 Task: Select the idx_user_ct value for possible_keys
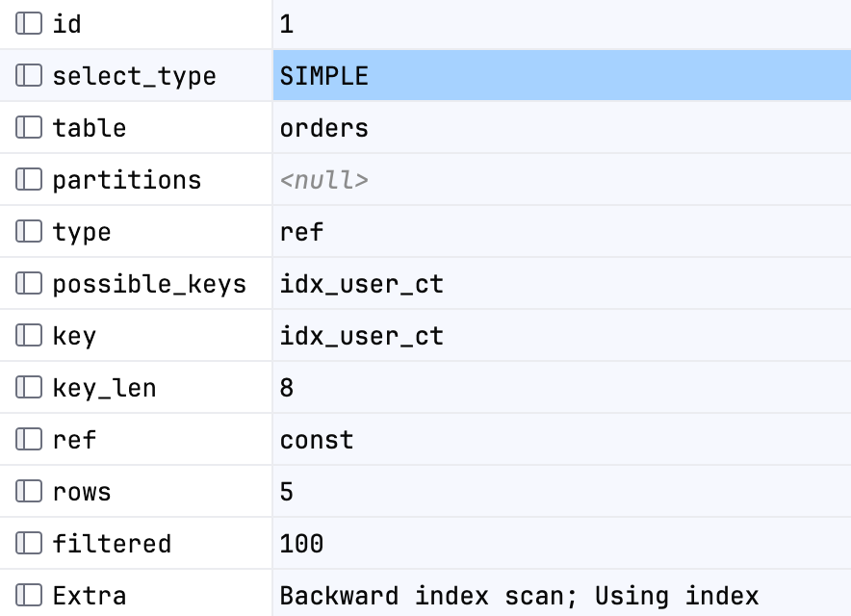coord(562,283)
